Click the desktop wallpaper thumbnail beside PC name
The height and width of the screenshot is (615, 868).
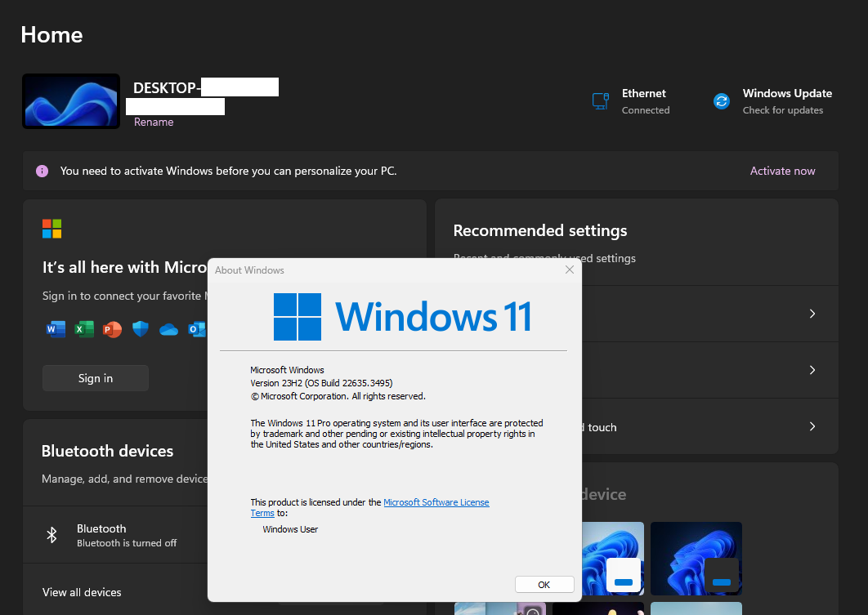click(x=71, y=101)
